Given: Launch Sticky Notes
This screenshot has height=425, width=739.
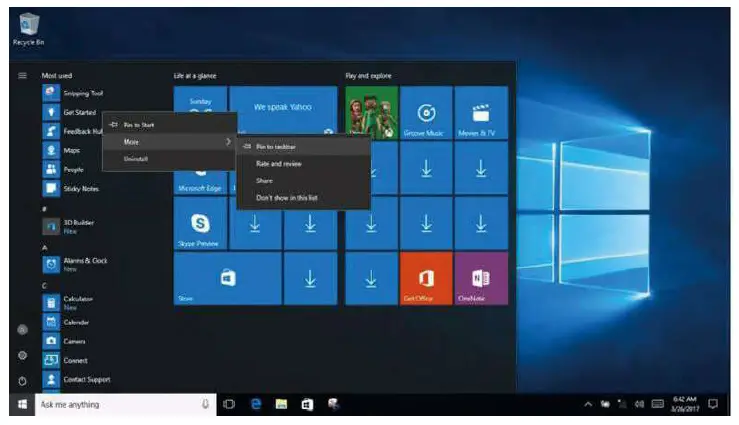Looking at the screenshot, I should (x=71, y=188).
